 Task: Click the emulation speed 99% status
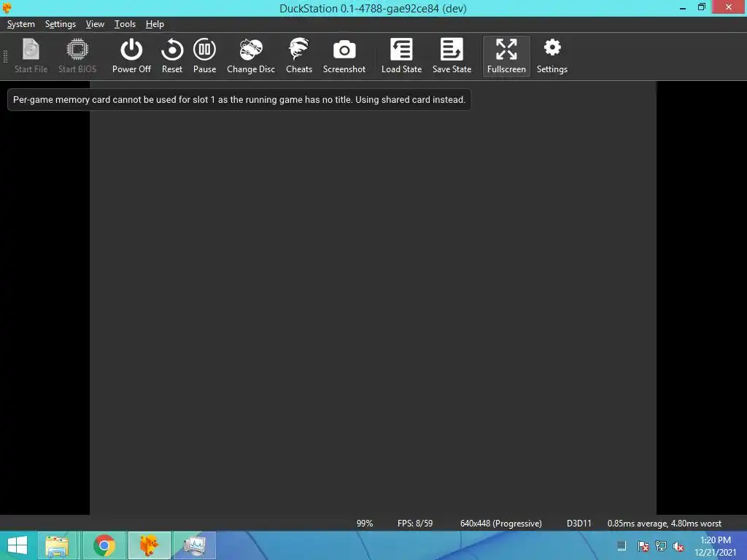365,524
